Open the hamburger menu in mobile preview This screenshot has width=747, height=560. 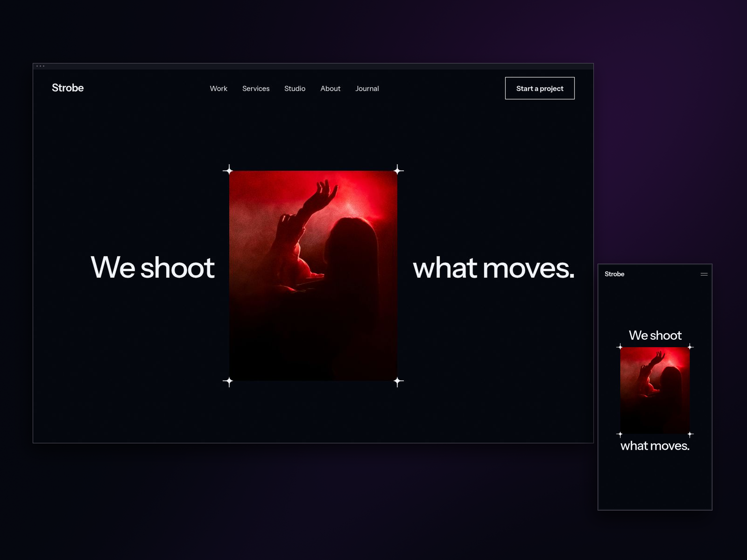tap(704, 274)
